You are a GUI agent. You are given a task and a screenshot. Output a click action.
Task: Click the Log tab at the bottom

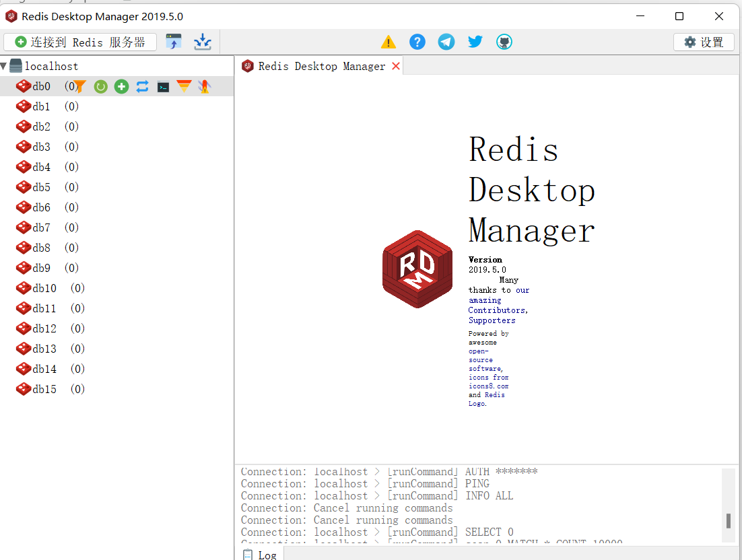(259, 555)
